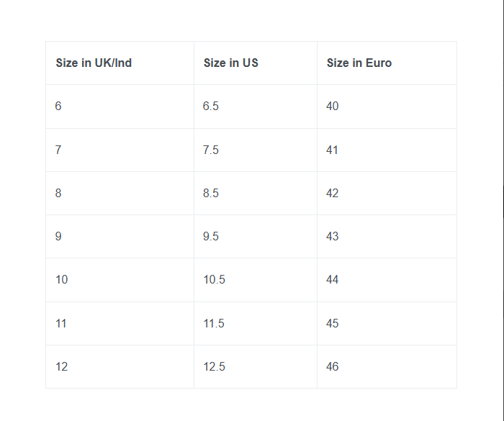Select UK/Ind size 6 cell
Viewport: 504px width, 421px height.
pos(58,107)
